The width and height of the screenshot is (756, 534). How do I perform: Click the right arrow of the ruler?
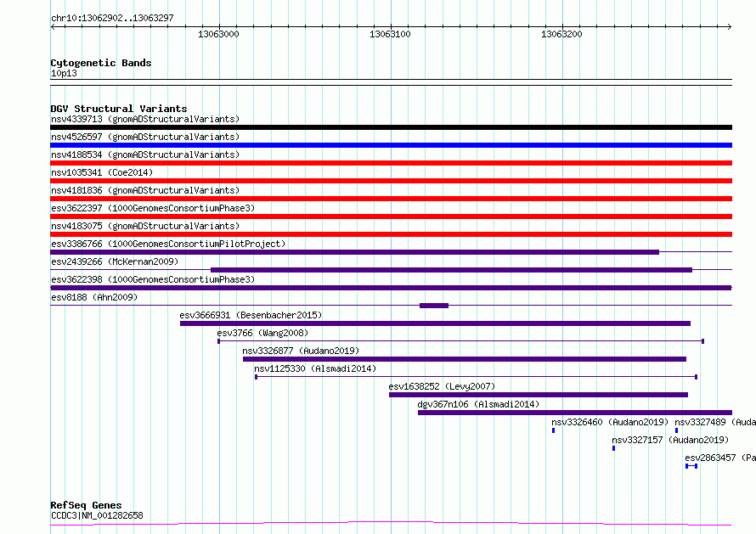(730, 27)
